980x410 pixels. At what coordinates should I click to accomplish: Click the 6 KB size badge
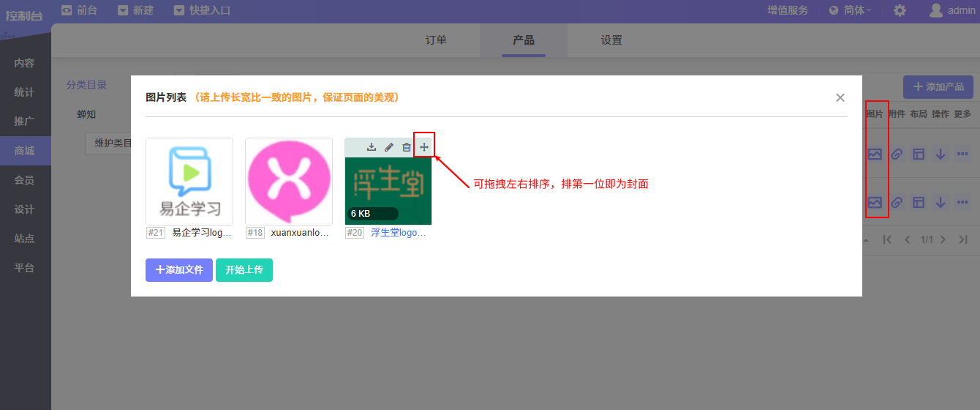[372, 214]
